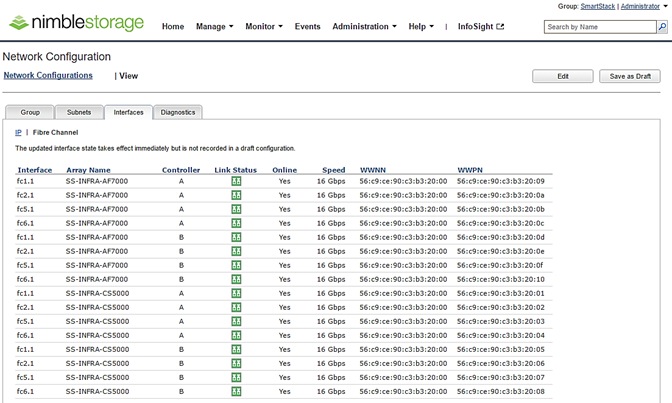
Task: Click the Save as Draft button
Action: [630, 76]
